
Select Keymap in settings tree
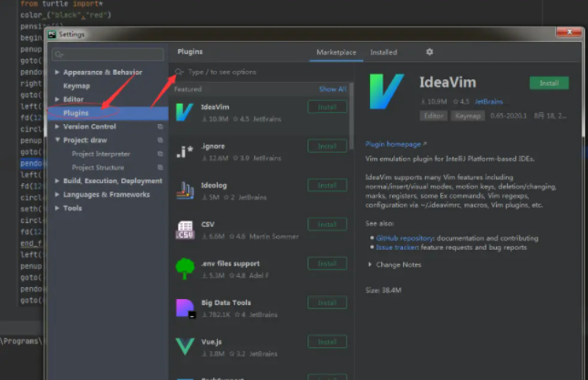coord(77,86)
